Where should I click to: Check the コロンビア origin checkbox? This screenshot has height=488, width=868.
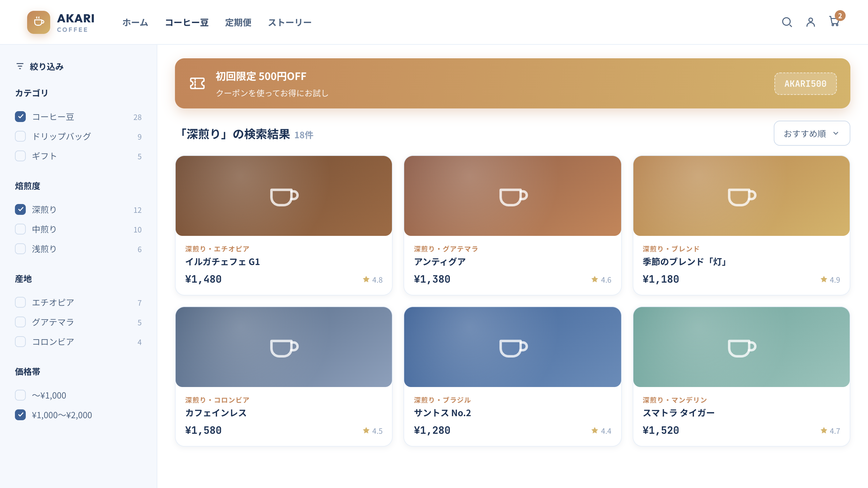(20, 342)
